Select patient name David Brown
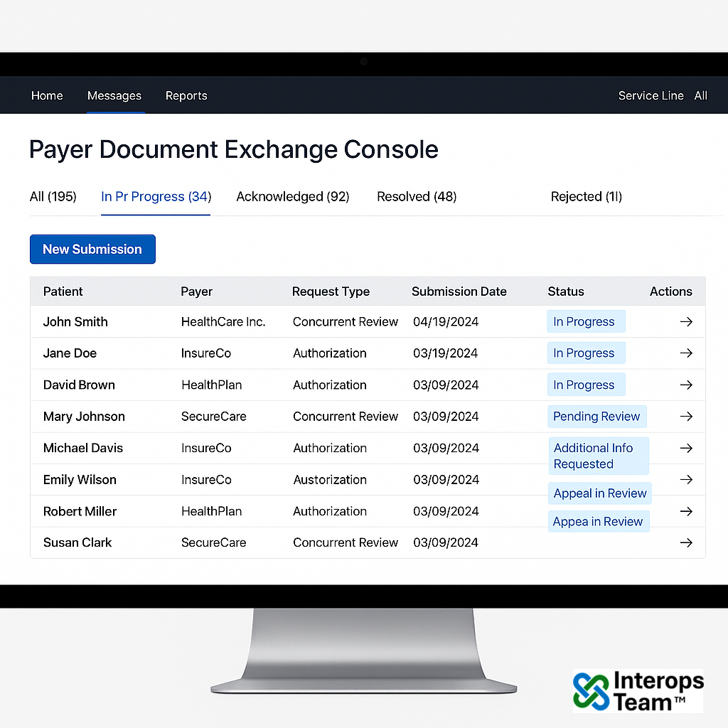Image resolution: width=728 pixels, height=728 pixels. coord(79,385)
